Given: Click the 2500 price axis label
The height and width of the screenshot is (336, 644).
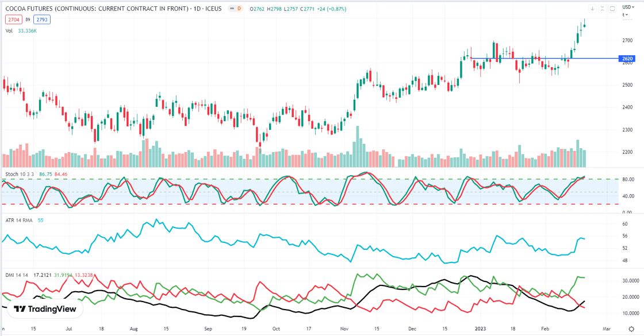Looking at the screenshot, I should point(627,86).
